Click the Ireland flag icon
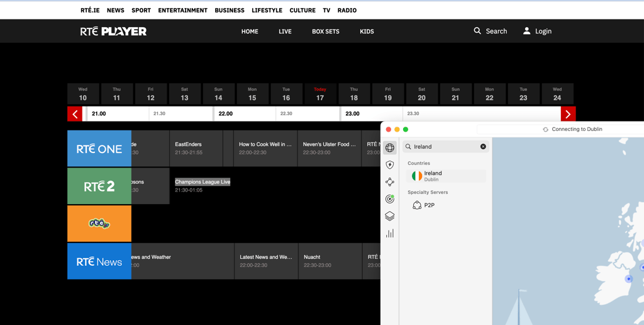 coord(417,176)
